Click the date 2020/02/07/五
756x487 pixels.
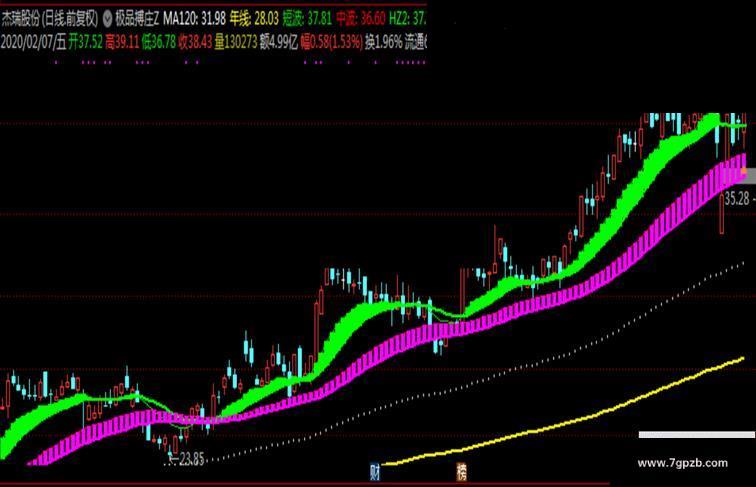click(33, 42)
